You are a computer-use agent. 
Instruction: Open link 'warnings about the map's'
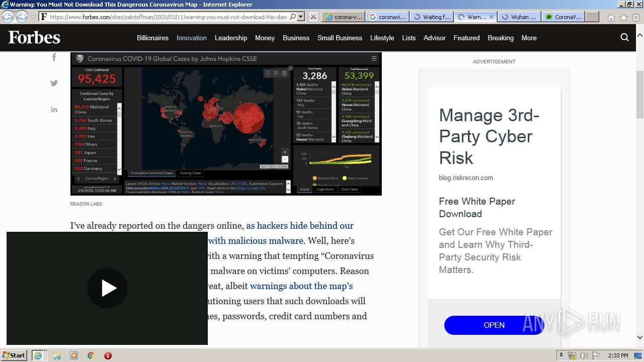coord(301,286)
